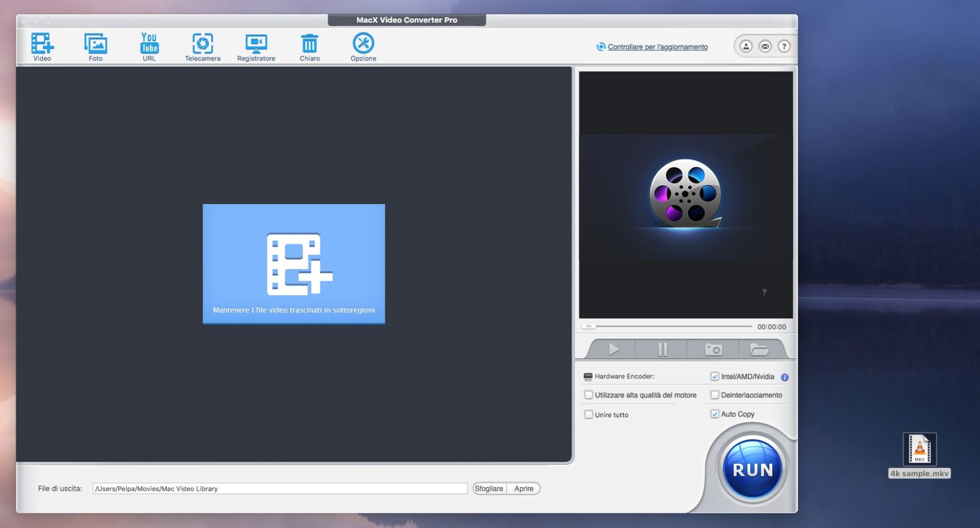The width and height of the screenshot is (980, 528).
Task: Toggle the Deinterlacciamento checkbox
Action: (715, 395)
